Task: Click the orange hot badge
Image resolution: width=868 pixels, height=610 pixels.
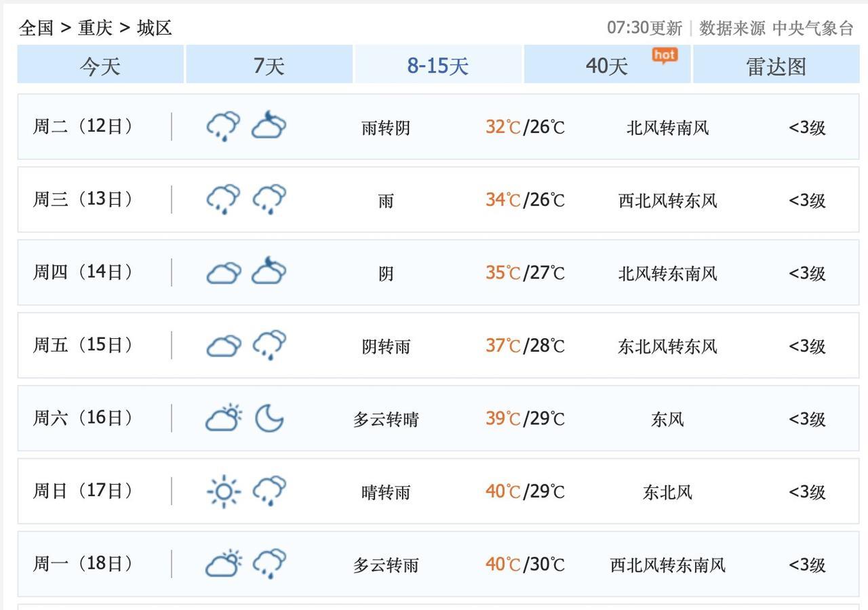Action: pos(665,56)
